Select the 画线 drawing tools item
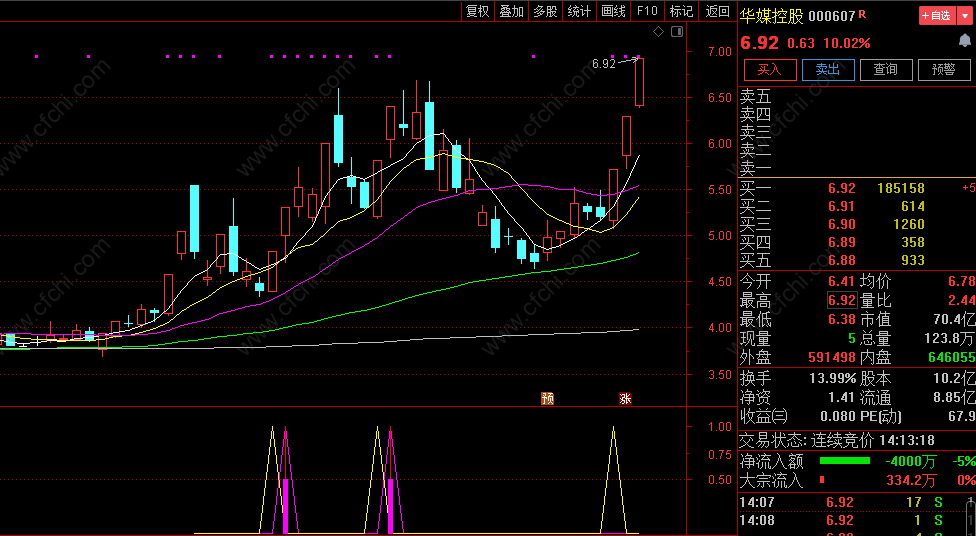 click(613, 11)
